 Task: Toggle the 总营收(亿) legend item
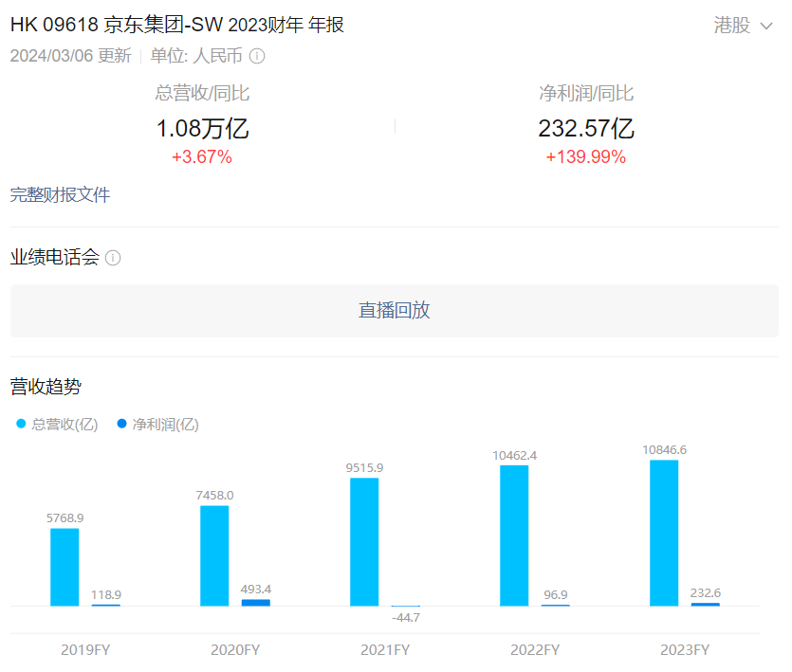point(57,424)
